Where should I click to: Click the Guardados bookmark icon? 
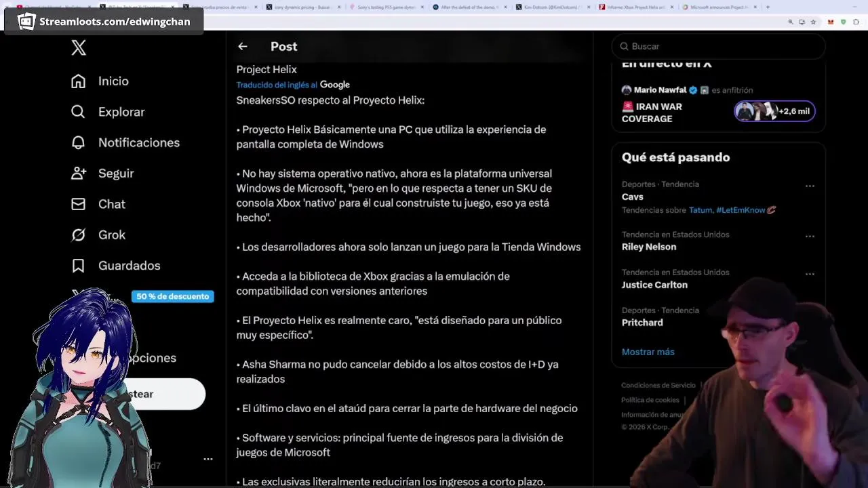(x=79, y=266)
